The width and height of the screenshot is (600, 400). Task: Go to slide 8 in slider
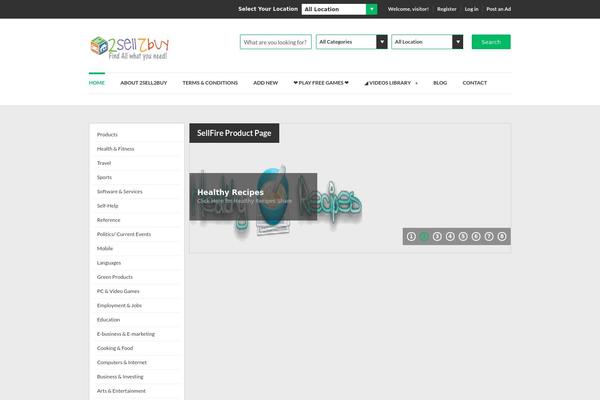(x=502, y=237)
